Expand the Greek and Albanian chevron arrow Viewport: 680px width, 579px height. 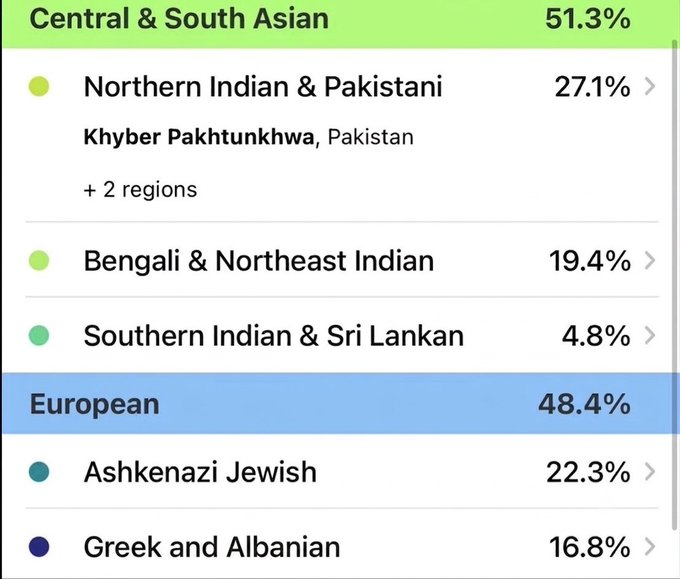(x=650, y=546)
